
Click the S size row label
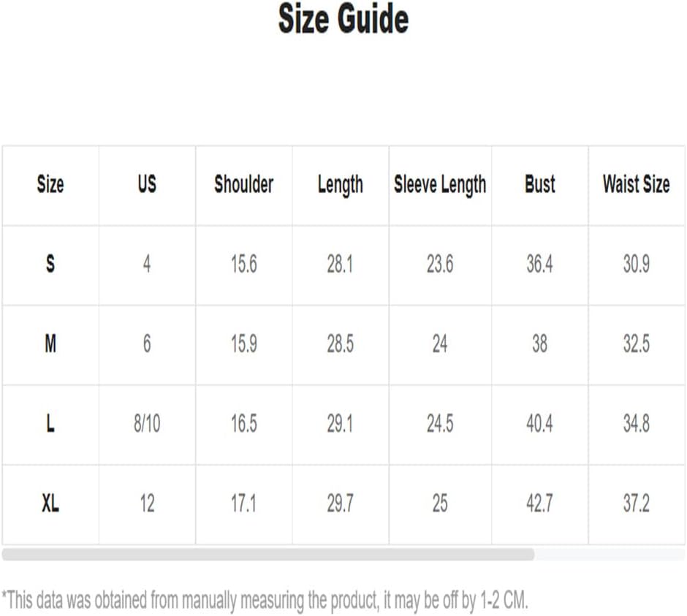(x=50, y=264)
